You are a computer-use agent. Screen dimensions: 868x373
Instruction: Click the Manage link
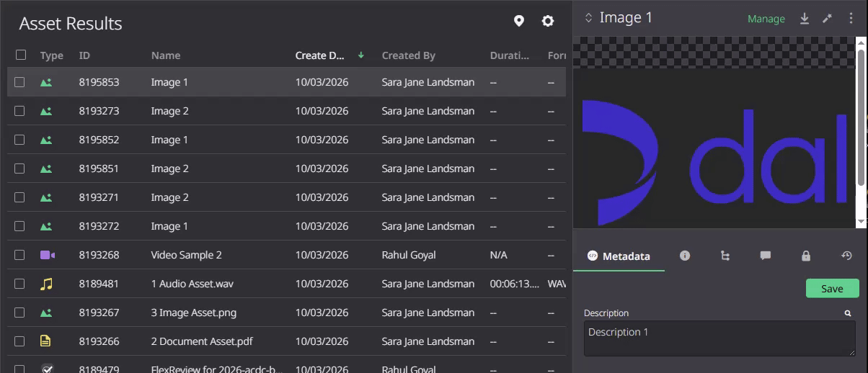[x=766, y=19]
